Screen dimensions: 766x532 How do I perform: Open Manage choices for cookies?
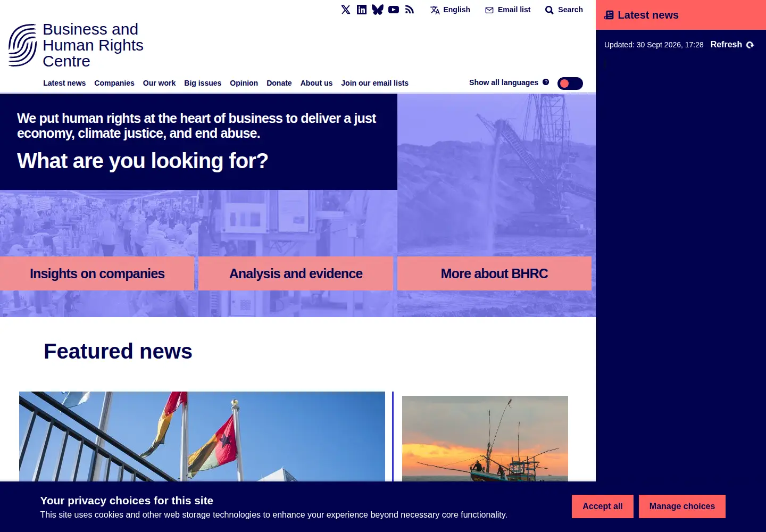[x=682, y=506]
